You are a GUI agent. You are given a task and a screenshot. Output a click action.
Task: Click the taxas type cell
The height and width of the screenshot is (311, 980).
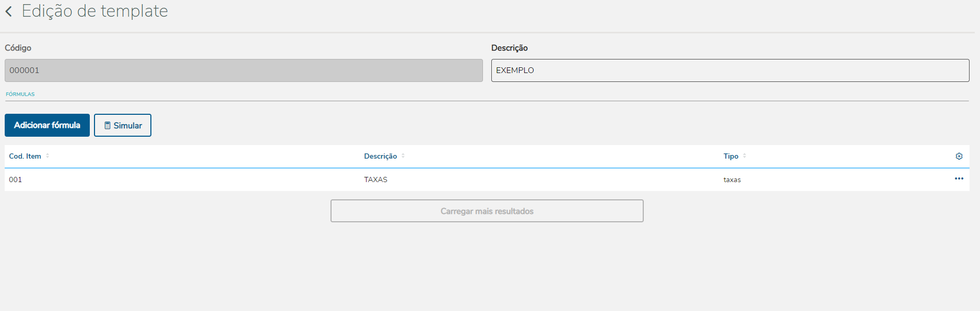[x=732, y=180]
